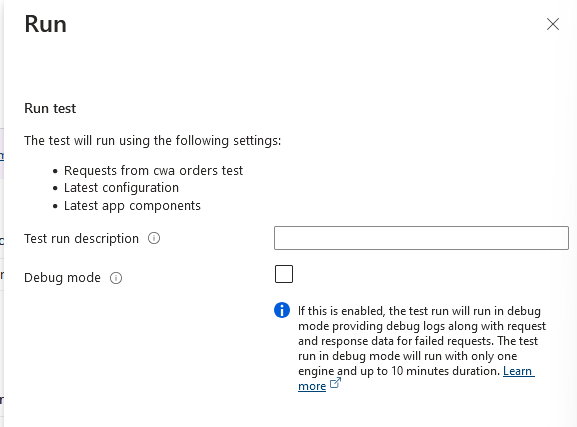Close the Run panel with the X
The image size is (577, 427).
pyautogui.click(x=553, y=24)
